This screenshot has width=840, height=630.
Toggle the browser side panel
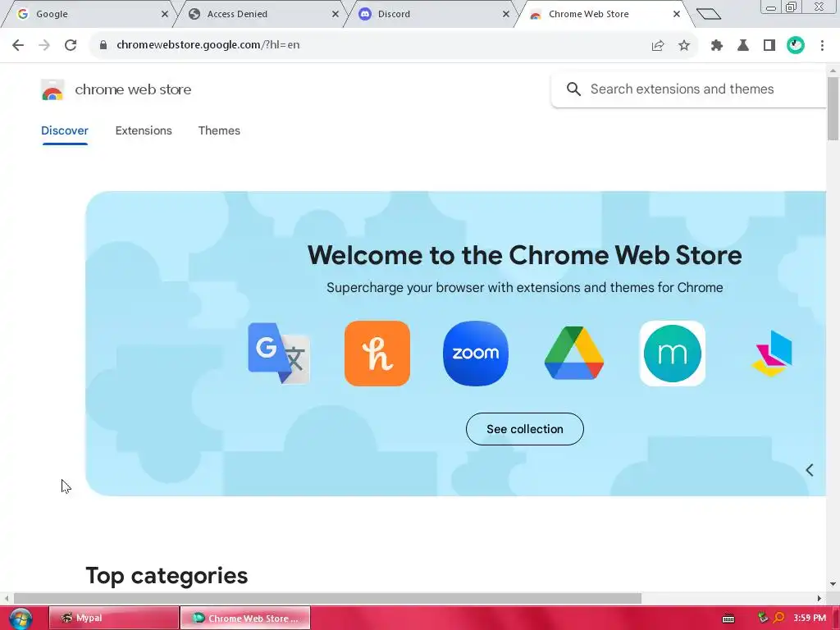(769, 46)
